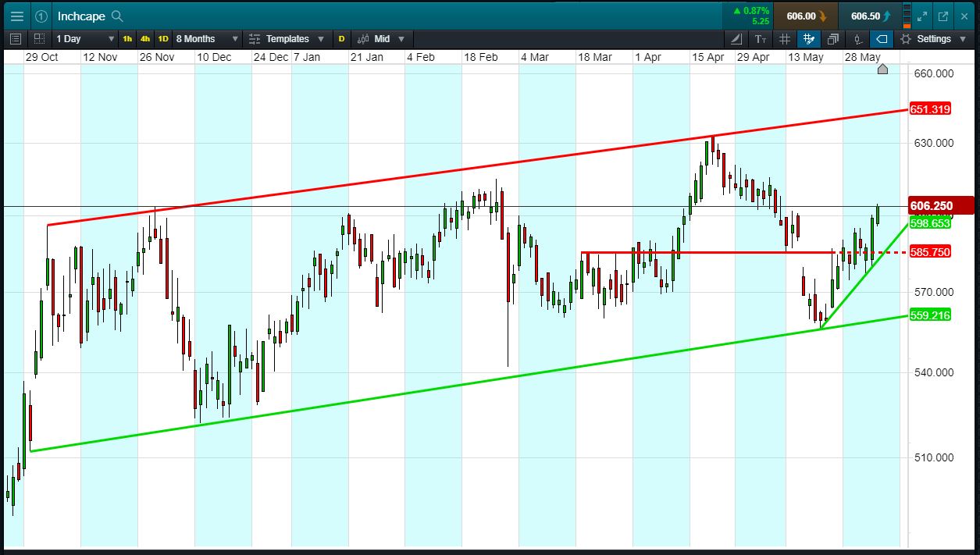Open the list panel icon in toolbar
Screen dimensions: 980x555
point(16,38)
